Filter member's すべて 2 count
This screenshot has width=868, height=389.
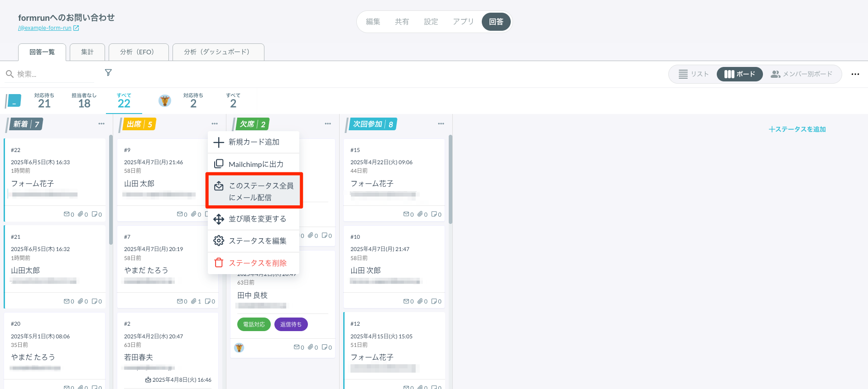click(233, 101)
